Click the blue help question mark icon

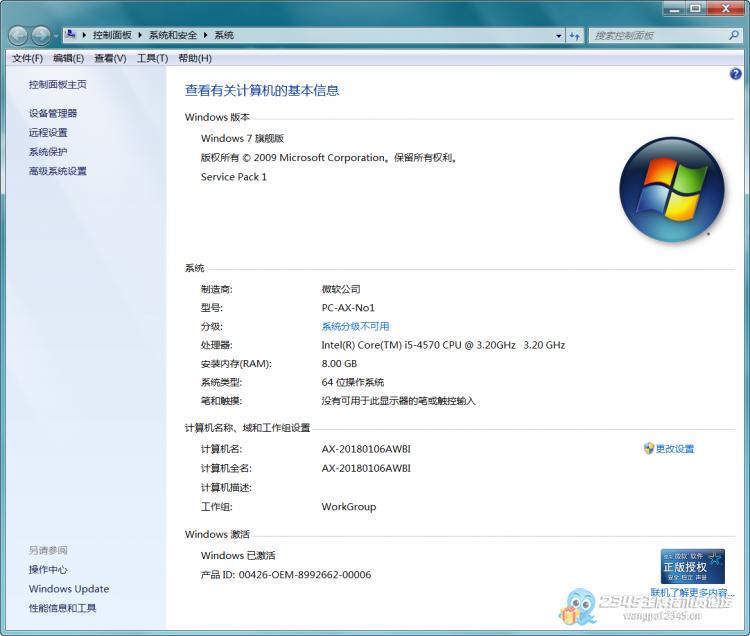[x=735, y=74]
